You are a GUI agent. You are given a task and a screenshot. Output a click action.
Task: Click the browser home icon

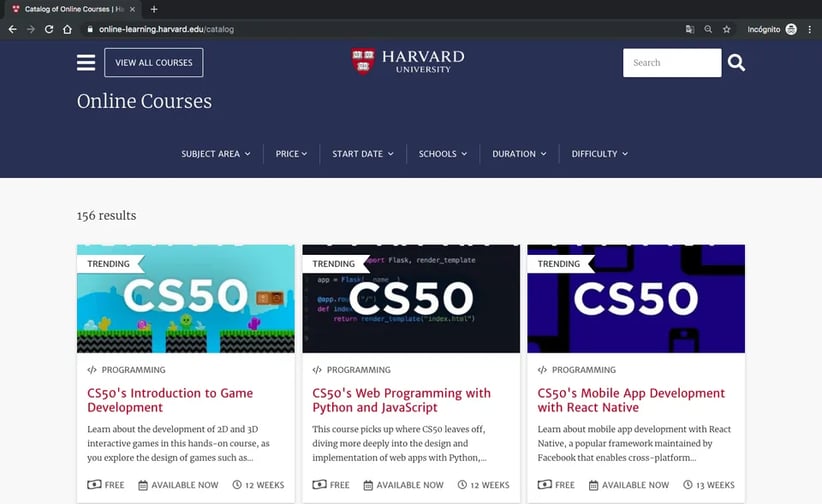(67, 29)
